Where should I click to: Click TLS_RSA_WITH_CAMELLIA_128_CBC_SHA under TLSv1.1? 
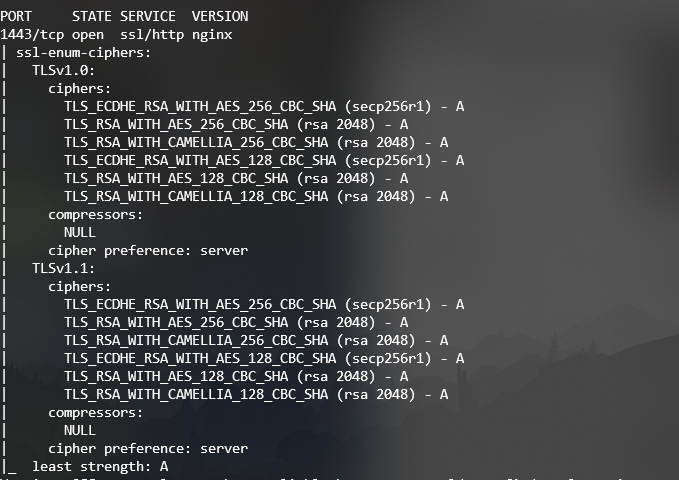(256, 395)
